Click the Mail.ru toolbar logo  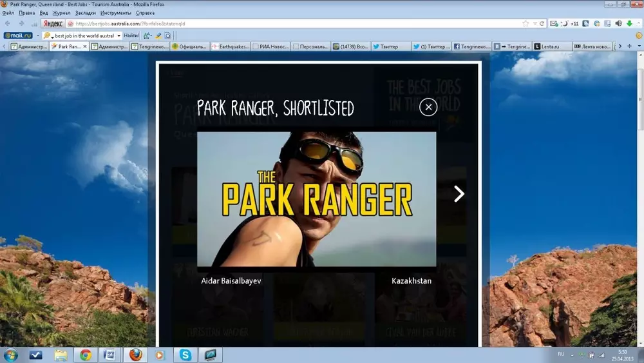click(x=18, y=35)
